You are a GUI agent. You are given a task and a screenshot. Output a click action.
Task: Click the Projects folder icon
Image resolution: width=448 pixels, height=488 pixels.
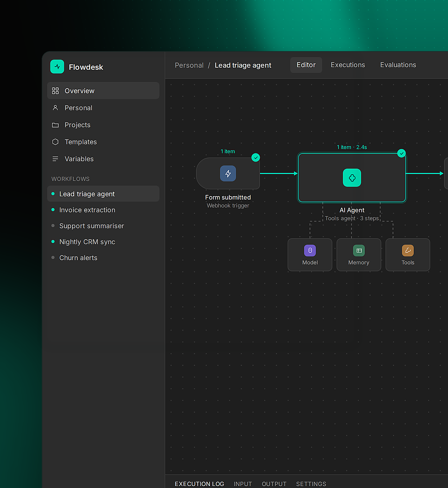(55, 125)
